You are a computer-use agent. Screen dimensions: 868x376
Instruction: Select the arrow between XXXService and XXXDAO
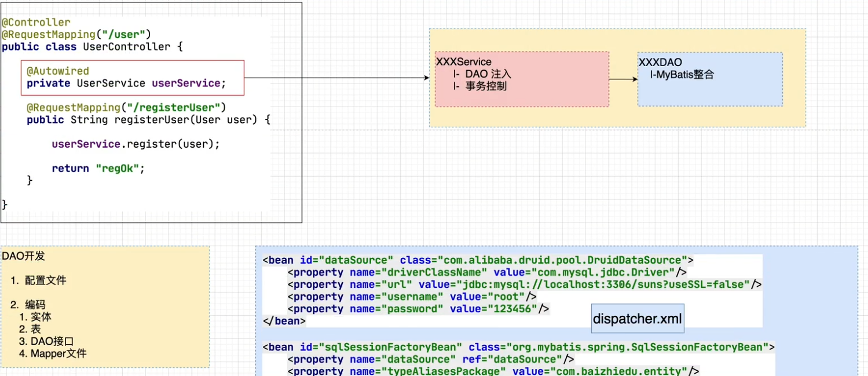622,79
